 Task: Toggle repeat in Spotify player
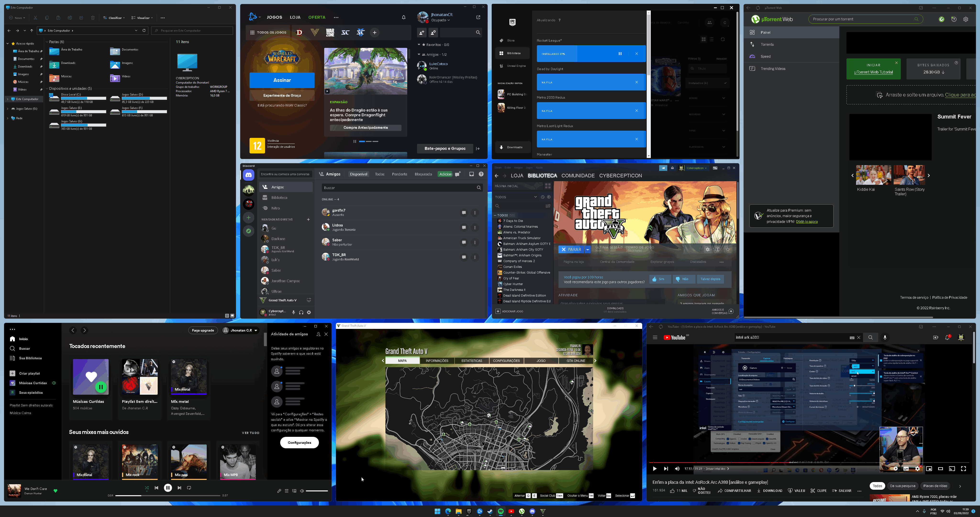(189, 488)
